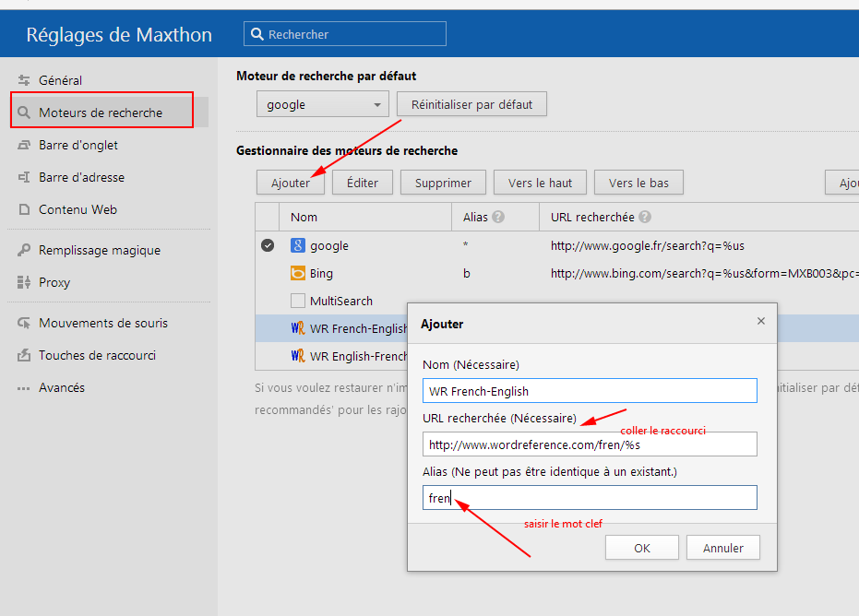The image size is (859, 616).
Task: Click the Proxy icon in sidebar
Action: (24, 282)
